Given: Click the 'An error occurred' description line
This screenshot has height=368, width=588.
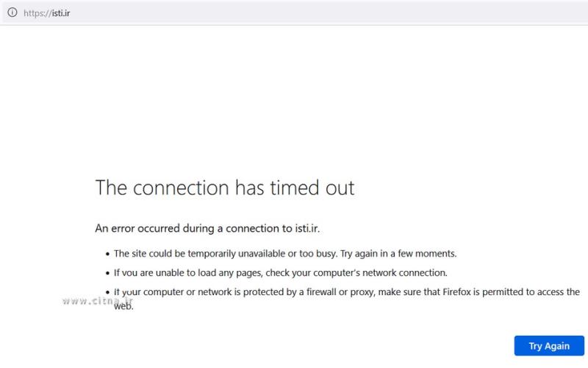Looking at the screenshot, I should [x=207, y=228].
